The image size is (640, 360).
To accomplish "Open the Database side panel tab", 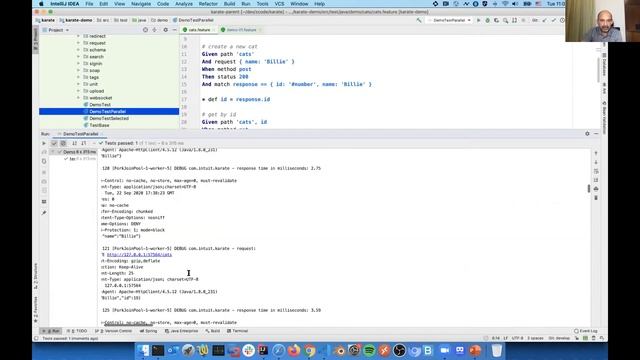I will (604, 65).
